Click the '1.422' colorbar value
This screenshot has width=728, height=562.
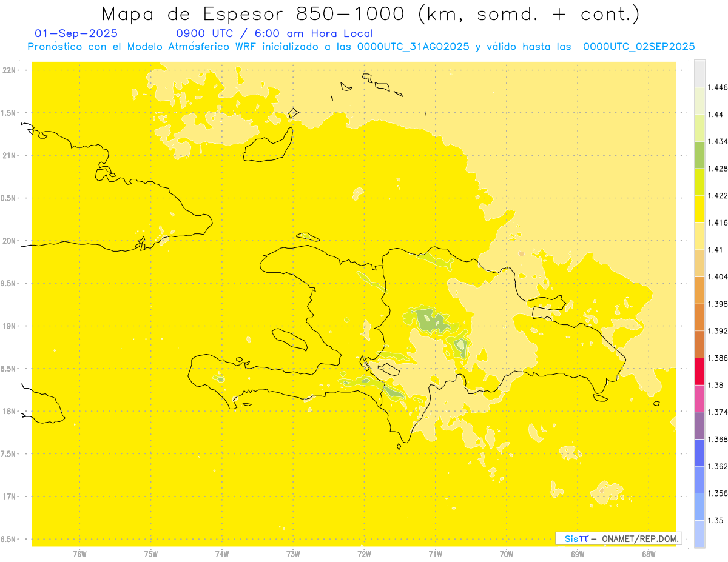(718, 195)
